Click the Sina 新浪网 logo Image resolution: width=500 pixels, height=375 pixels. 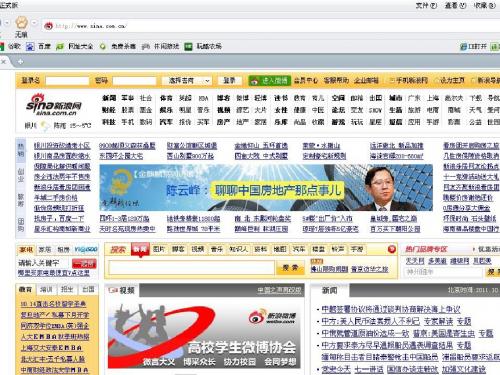point(54,105)
